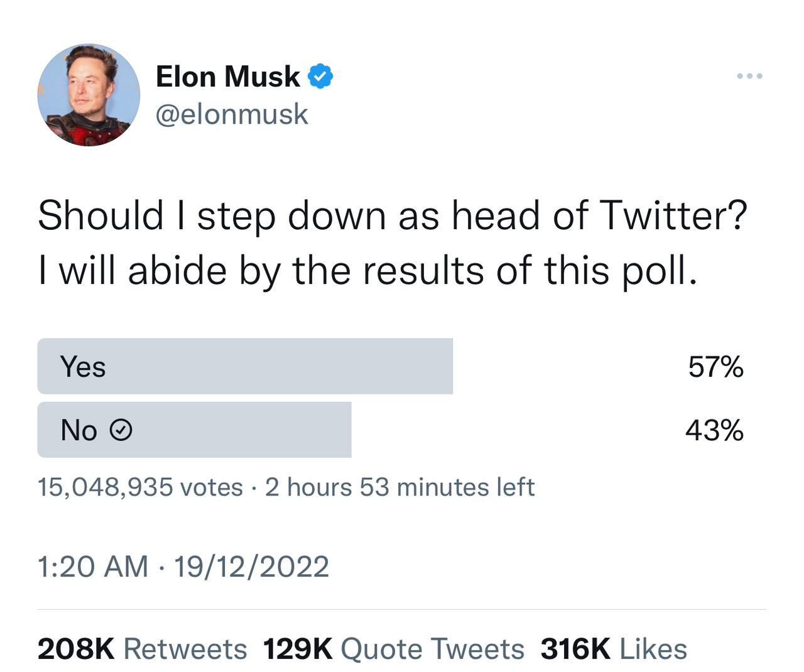Click the Elon Musk display name
This screenshot has width=804, height=672.
[227, 77]
